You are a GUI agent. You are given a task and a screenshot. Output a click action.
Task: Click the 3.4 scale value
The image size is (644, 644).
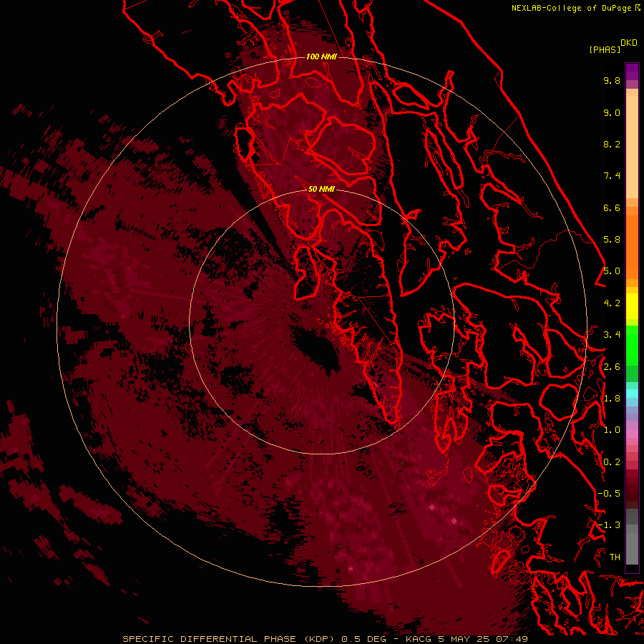tap(612, 335)
